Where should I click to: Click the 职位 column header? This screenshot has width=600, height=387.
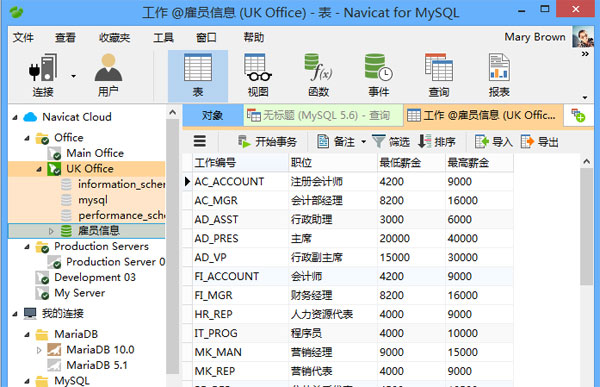click(333, 163)
